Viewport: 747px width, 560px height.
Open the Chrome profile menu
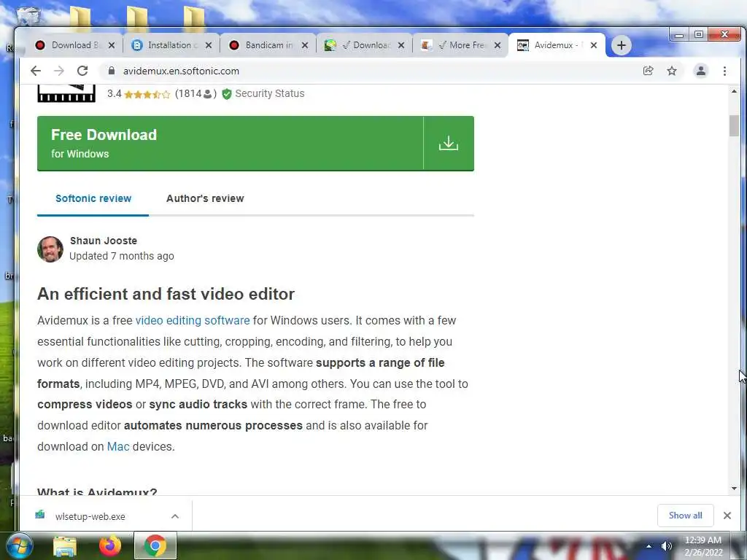point(701,71)
